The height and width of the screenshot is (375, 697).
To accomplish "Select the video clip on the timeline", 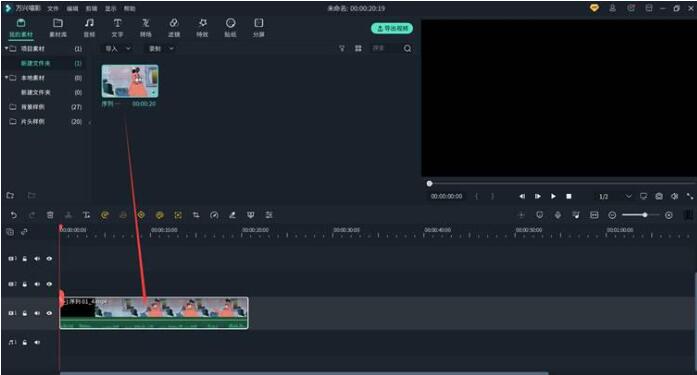I will (x=154, y=313).
